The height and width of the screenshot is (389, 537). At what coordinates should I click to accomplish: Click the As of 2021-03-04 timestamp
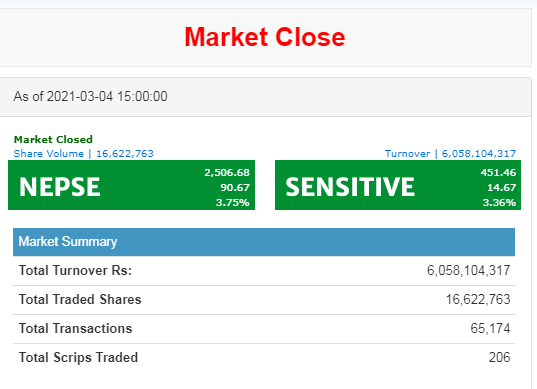tap(90, 97)
